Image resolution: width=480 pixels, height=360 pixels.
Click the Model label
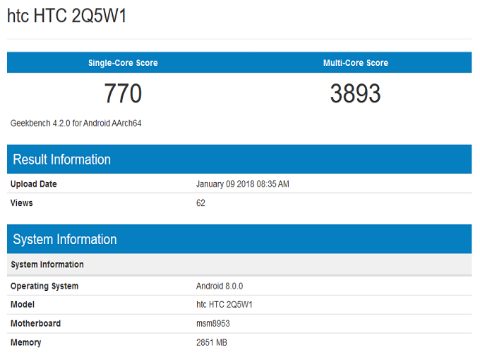tap(22, 304)
